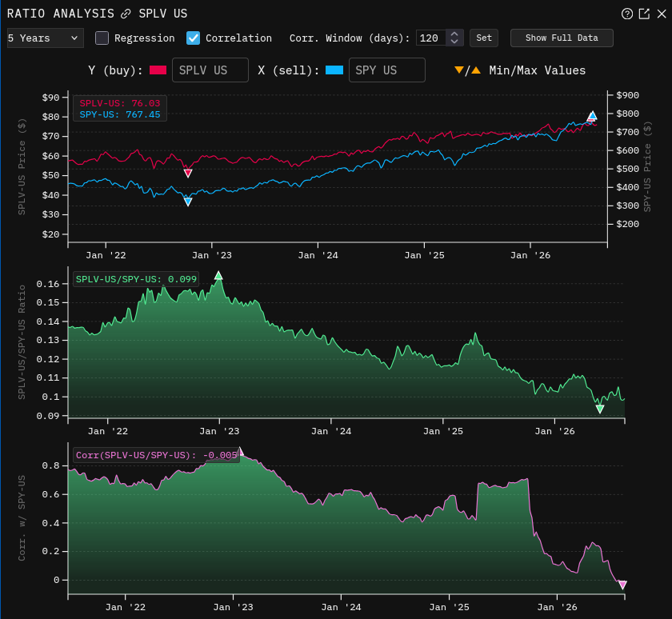
Task: Open the red Y (buy) color swatch
Action: 158,70
